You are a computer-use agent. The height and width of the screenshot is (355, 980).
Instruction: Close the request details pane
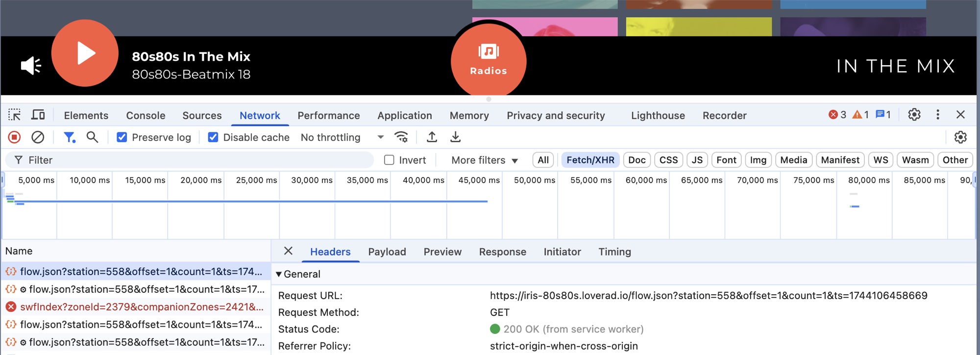[x=288, y=251]
